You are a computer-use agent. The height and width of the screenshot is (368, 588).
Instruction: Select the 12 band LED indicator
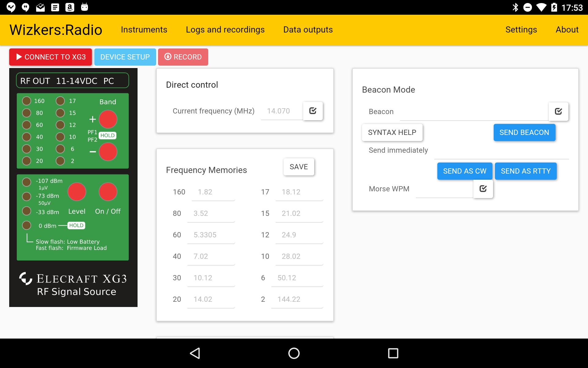point(60,125)
